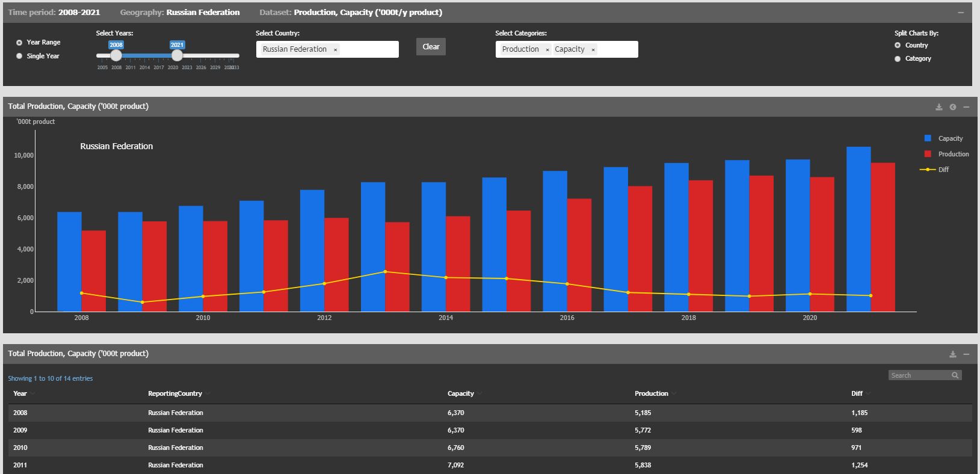Select the Year Range radio option
The width and height of the screenshot is (980, 474).
coord(19,42)
